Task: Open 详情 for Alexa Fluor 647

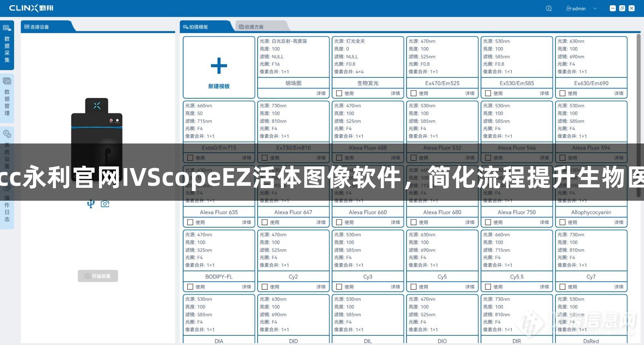Action: pos(321,222)
